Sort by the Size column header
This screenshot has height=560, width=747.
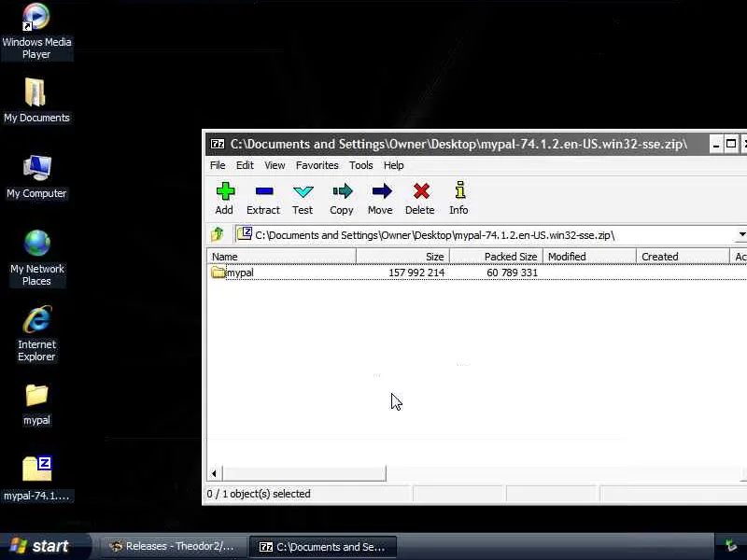tap(403, 256)
